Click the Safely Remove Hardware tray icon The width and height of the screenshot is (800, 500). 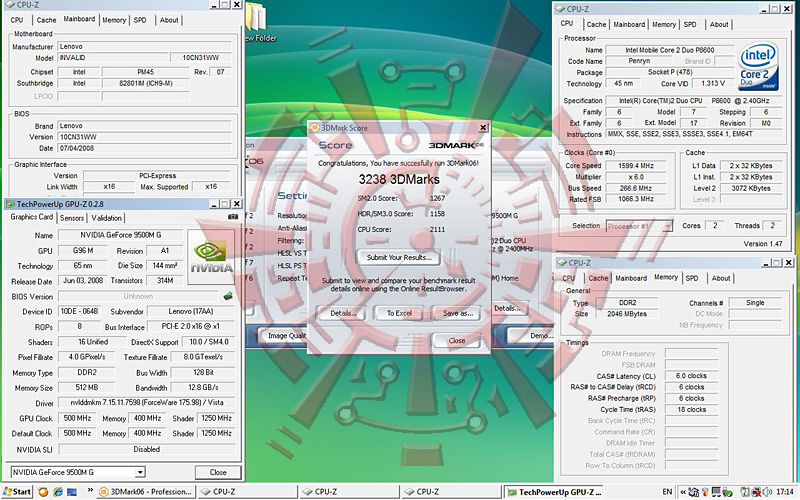728,492
